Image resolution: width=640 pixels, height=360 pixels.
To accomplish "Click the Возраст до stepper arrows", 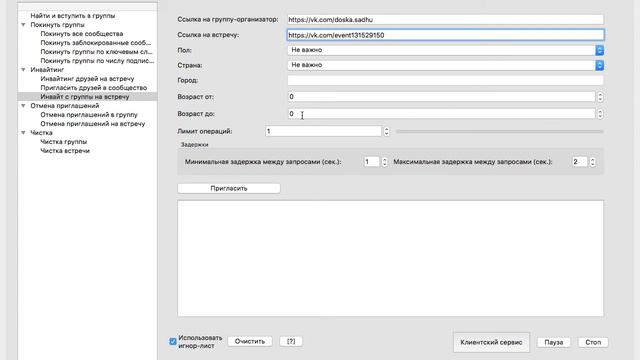I will click(600, 114).
